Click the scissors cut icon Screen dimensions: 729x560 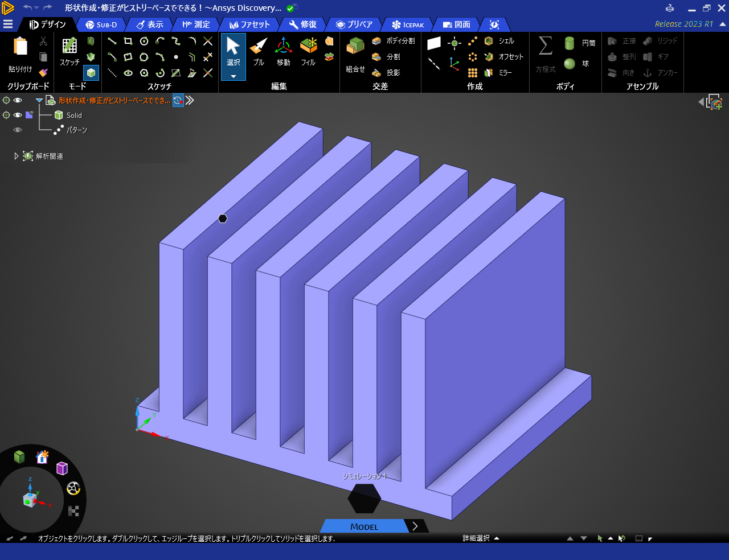(43, 41)
